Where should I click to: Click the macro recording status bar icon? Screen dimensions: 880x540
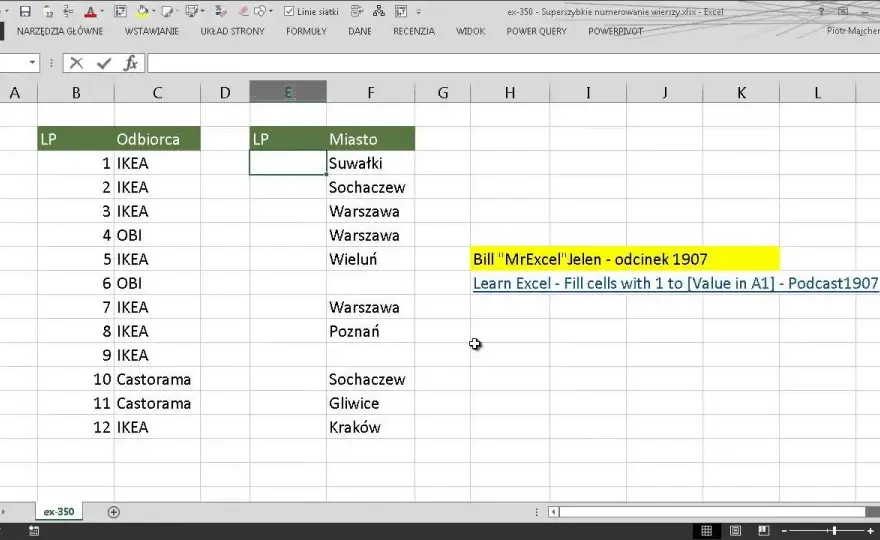(34, 530)
